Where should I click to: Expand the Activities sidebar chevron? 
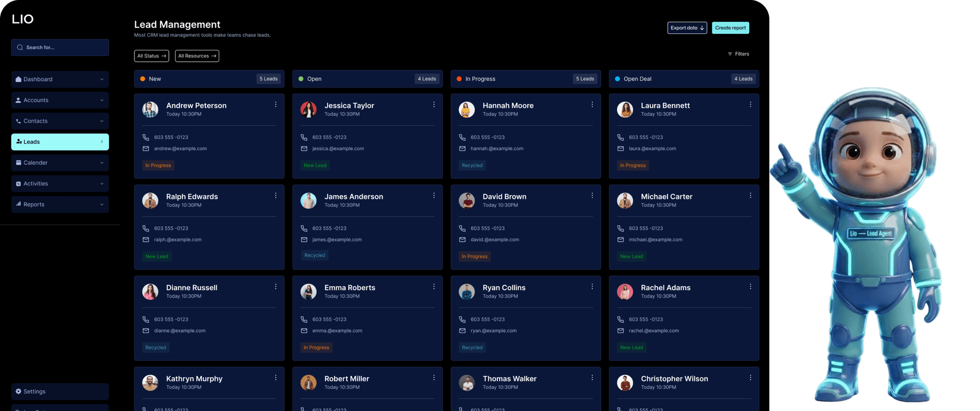101,183
